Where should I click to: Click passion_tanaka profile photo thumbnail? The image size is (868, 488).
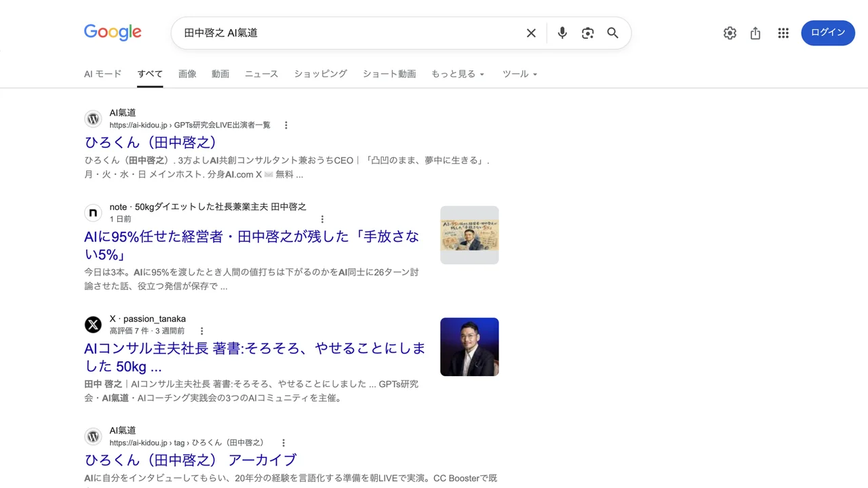(x=469, y=347)
